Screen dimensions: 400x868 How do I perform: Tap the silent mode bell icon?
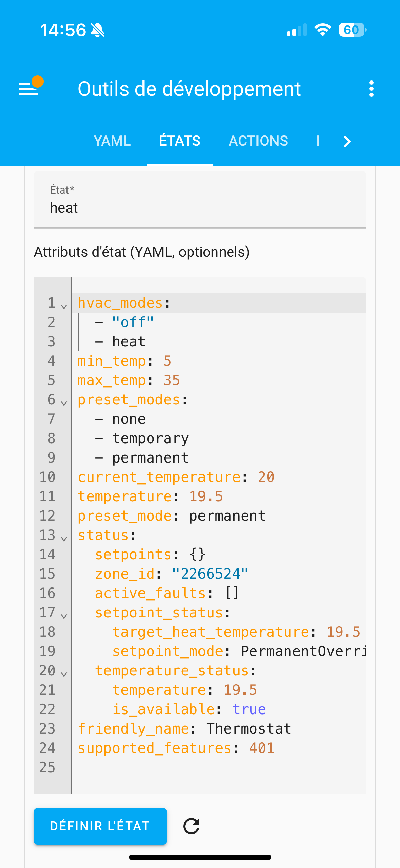(x=98, y=30)
